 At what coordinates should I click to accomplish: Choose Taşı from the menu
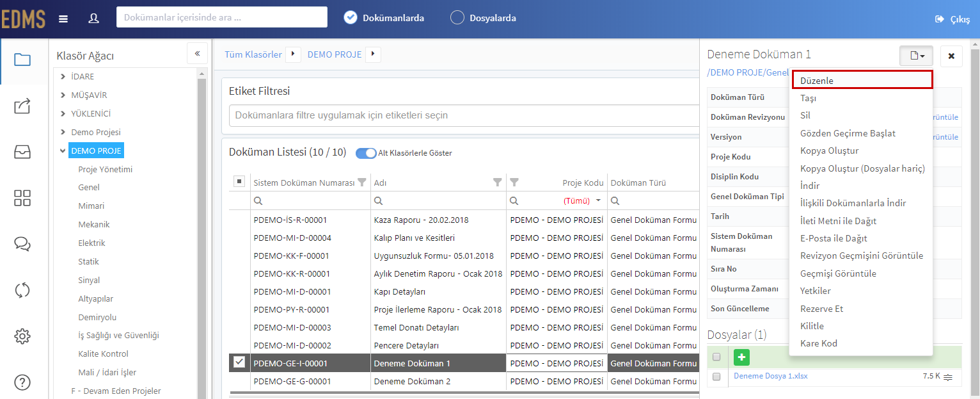[862, 98]
